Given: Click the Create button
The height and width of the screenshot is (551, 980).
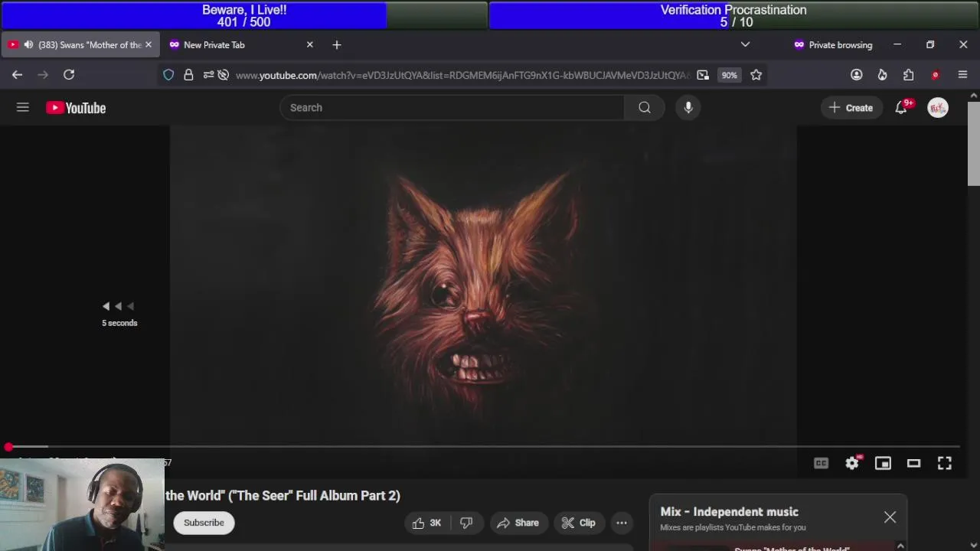Looking at the screenshot, I should 851,108.
